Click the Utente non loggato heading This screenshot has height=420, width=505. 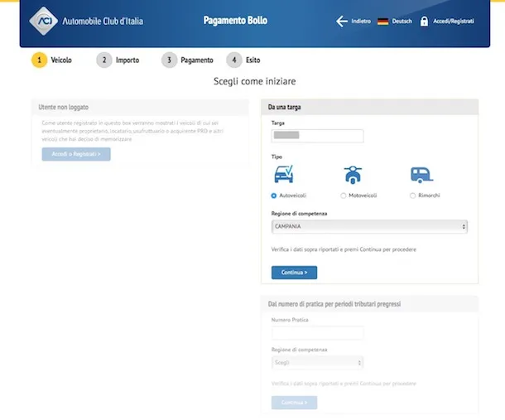(64, 107)
